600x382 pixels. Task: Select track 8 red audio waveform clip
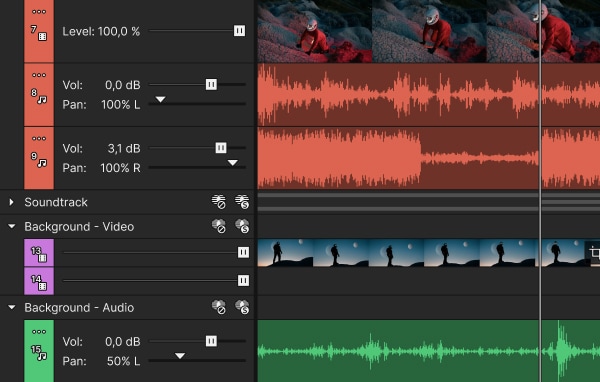pos(429,95)
